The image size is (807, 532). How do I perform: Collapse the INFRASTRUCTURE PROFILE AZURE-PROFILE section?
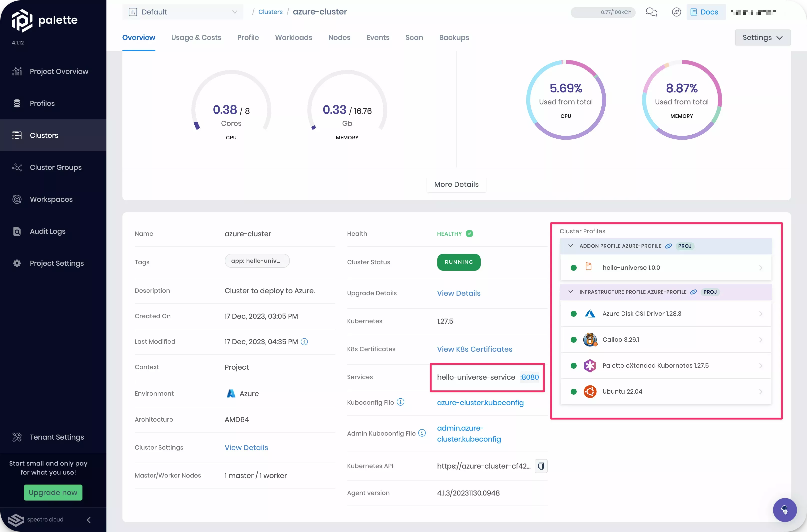[x=570, y=291]
